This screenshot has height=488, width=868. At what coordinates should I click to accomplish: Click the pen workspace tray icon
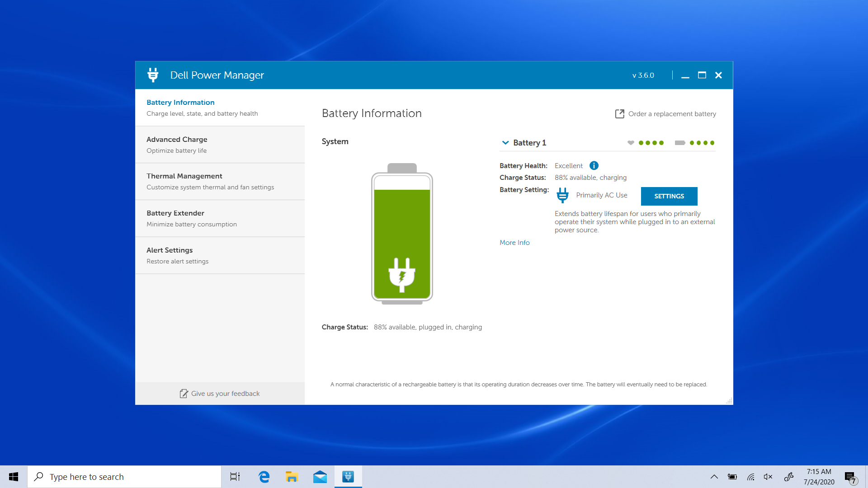[x=789, y=477]
